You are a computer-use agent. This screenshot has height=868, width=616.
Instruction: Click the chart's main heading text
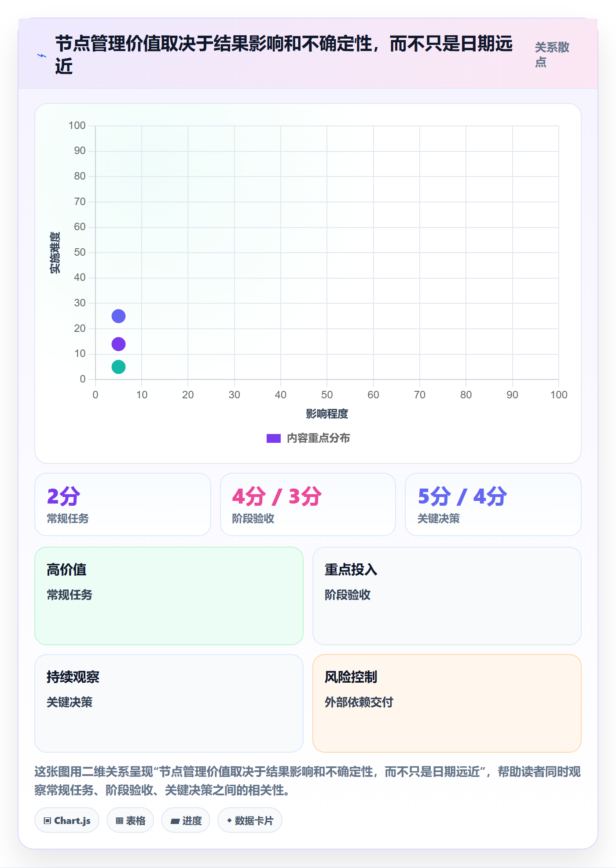[284, 55]
